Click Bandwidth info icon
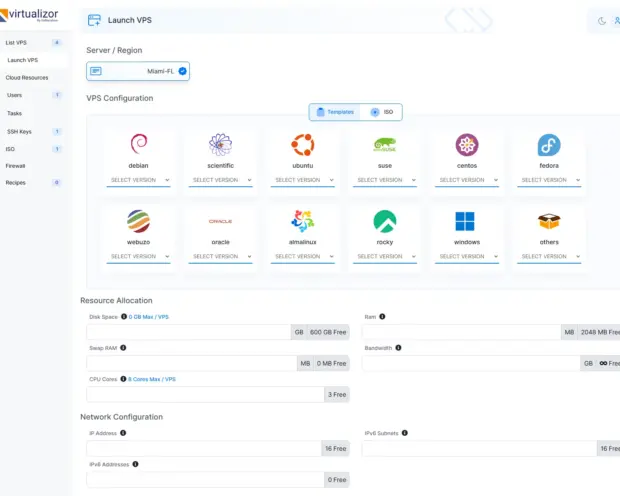The image size is (620, 496). click(x=398, y=348)
